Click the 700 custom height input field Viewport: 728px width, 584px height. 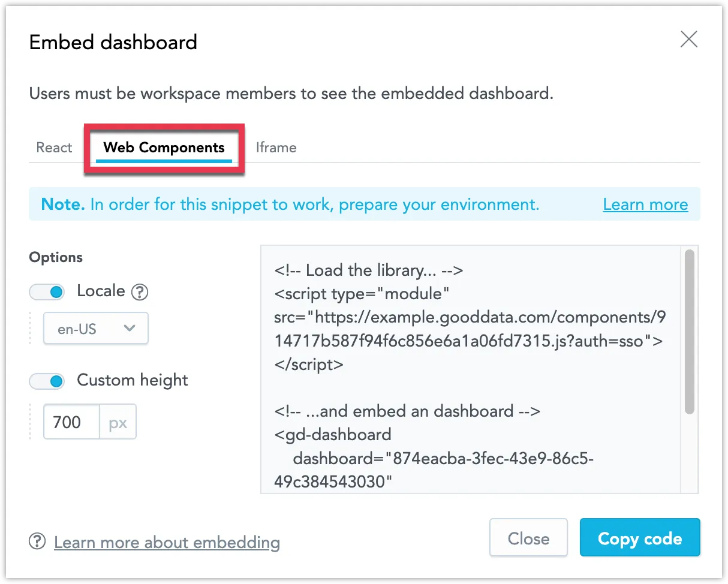[x=70, y=422]
